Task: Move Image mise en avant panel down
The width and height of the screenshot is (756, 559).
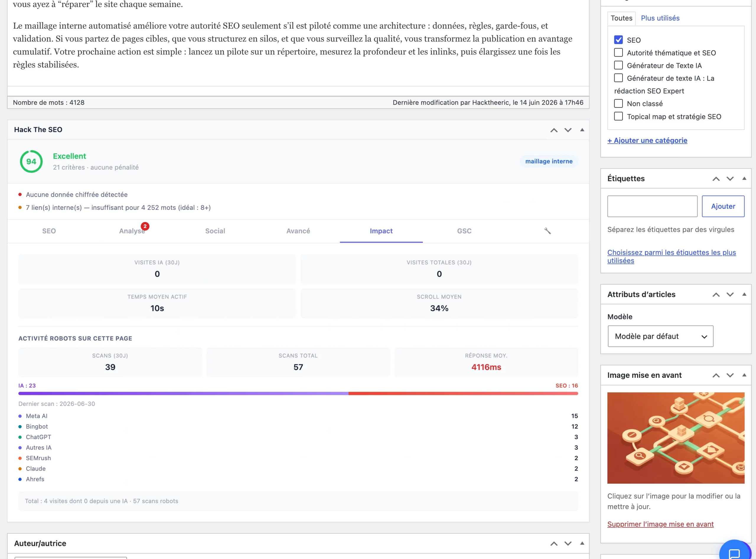Action: point(730,375)
